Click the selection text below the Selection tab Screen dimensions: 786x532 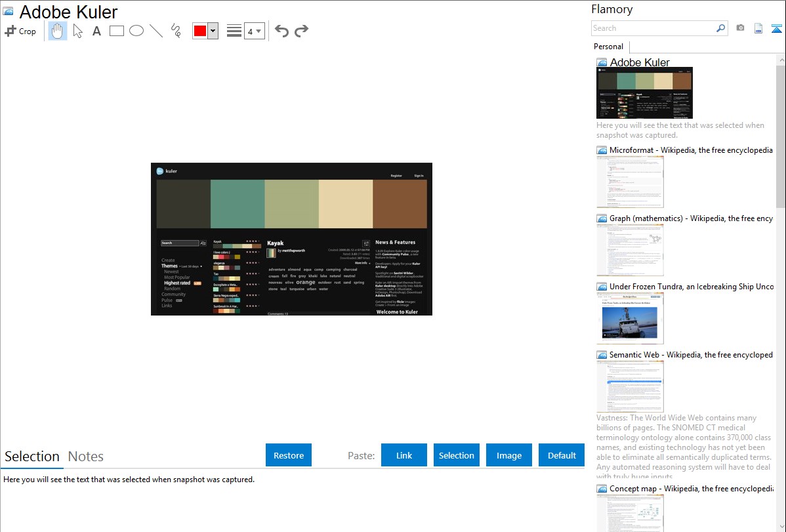tap(129, 480)
